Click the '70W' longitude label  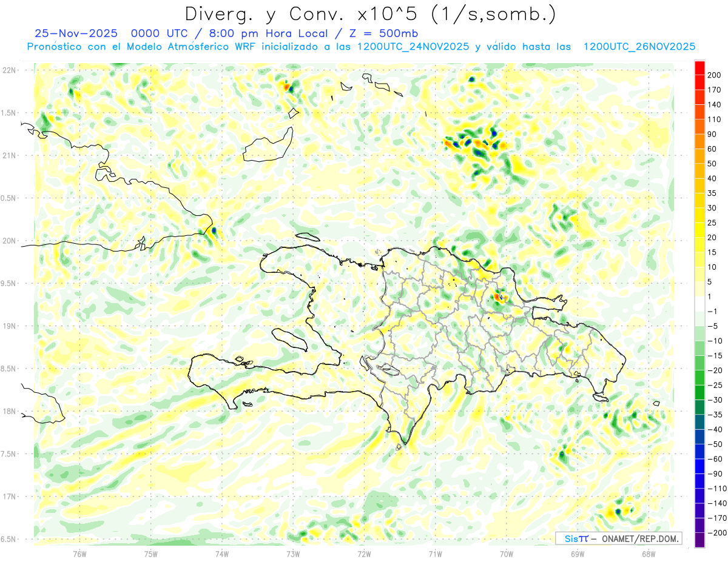pos(507,554)
